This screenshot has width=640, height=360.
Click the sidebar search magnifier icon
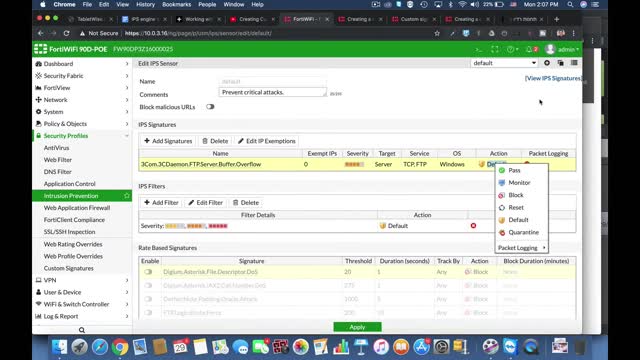pyautogui.click(x=82, y=330)
